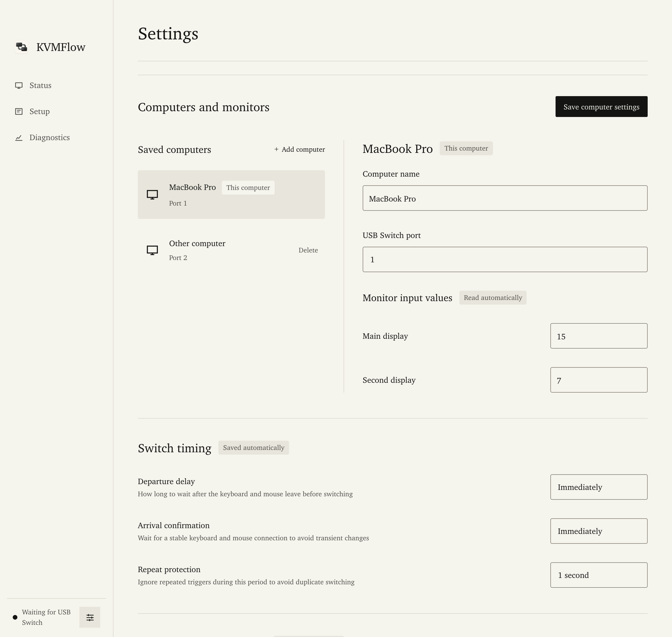Click the Diagnostics chart icon in sidebar
Image resolution: width=672 pixels, height=637 pixels.
[x=19, y=138]
